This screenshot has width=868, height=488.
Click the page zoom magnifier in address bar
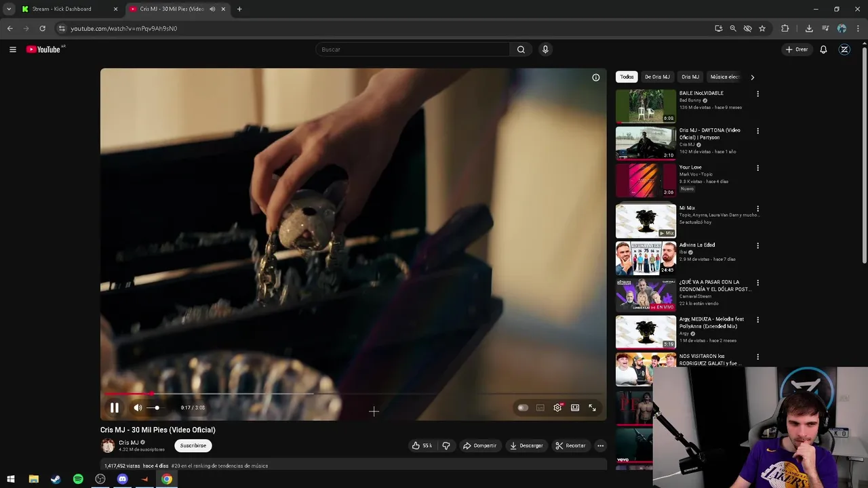click(x=733, y=28)
